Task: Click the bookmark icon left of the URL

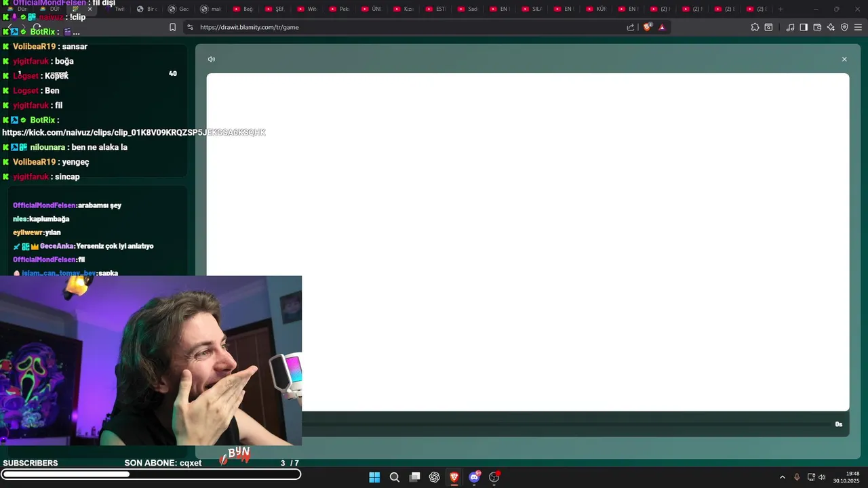Action: [x=172, y=27]
